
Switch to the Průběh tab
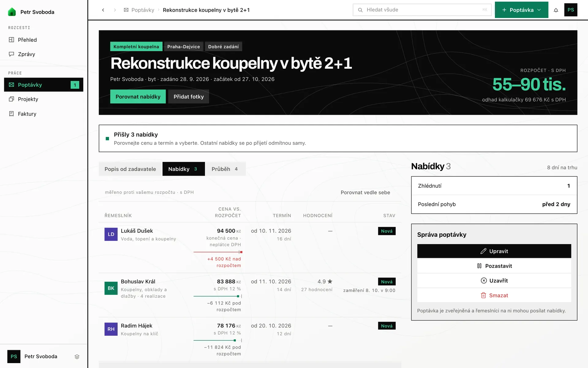click(225, 169)
